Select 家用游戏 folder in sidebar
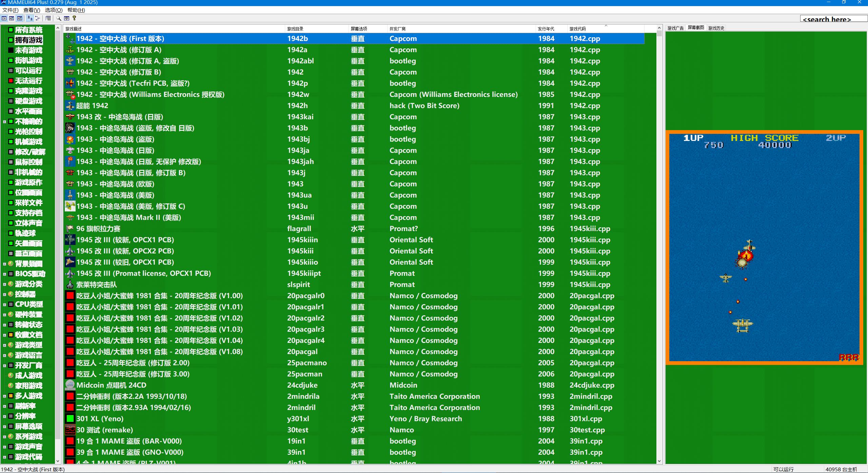The image size is (868, 473). [29, 386]
